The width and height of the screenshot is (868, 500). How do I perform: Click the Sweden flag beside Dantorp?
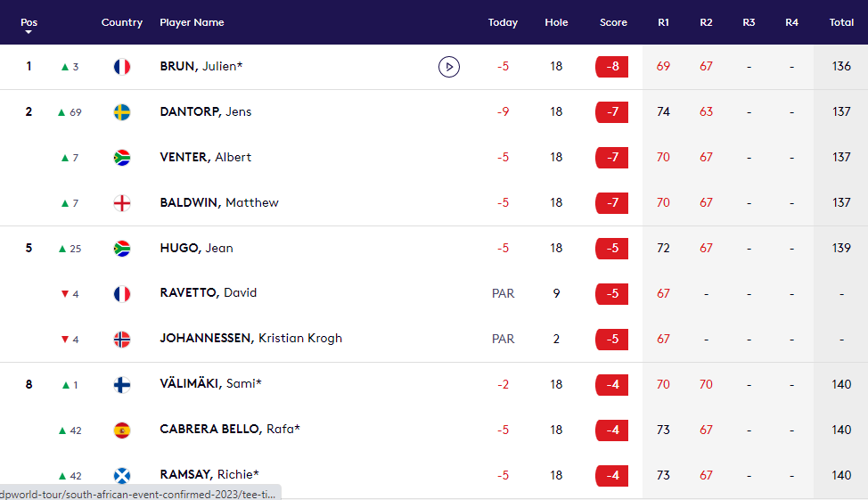[x=122, y=112]
